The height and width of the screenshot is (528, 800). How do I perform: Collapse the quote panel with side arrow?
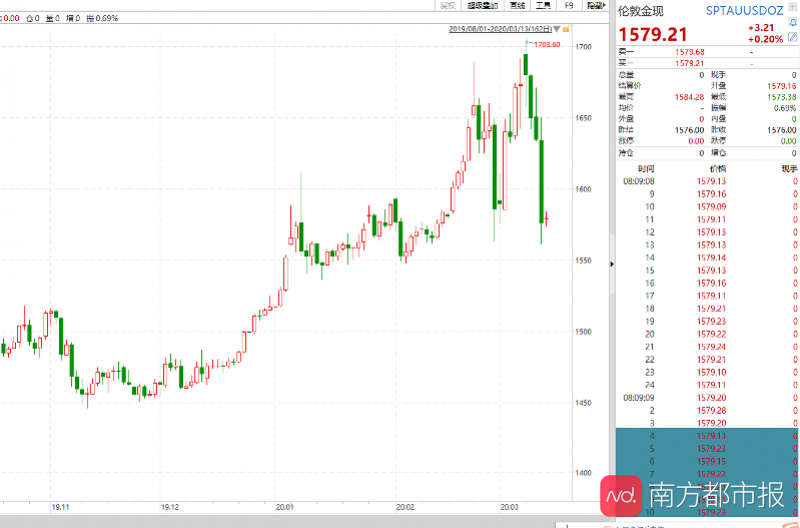pos(612,264)
